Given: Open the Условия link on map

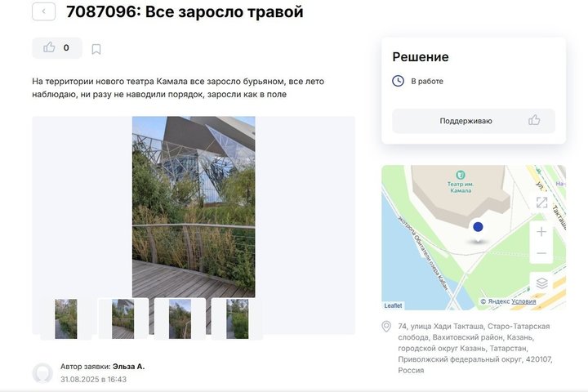Looking at the screenshot, I should (523, 301).
